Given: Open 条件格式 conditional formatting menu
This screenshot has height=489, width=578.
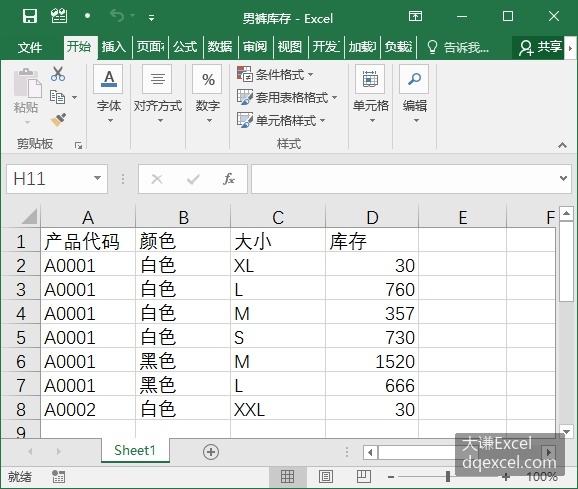Looking at the screenshot, I should 275,74.
